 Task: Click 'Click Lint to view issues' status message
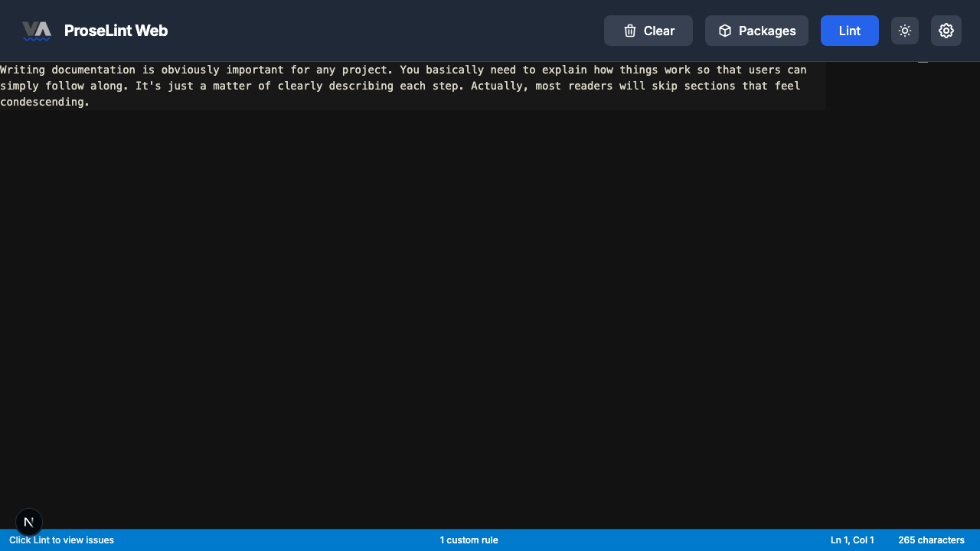click(61, 540)
